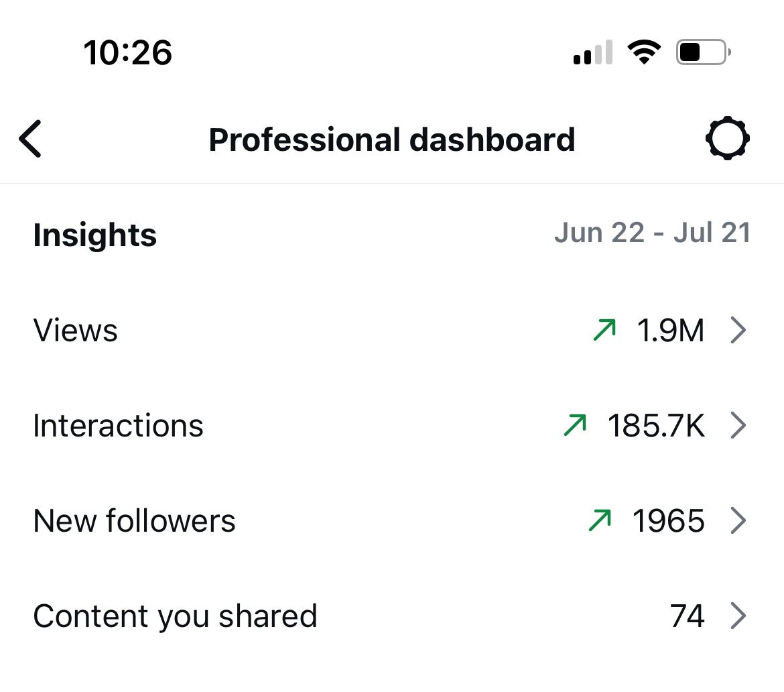784x692 pixels.
Task: Tap the green arrow beside Views
Action: (x=604, y=330)
